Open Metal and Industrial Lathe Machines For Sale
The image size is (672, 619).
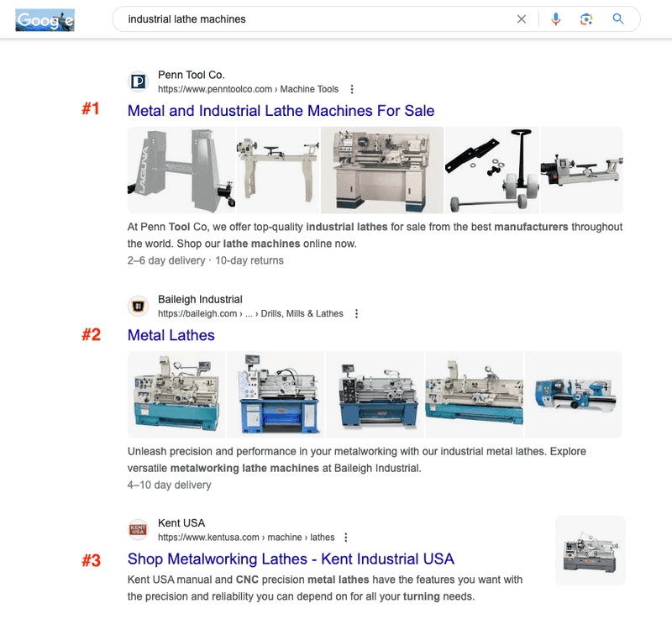click(x=281, y=111)
